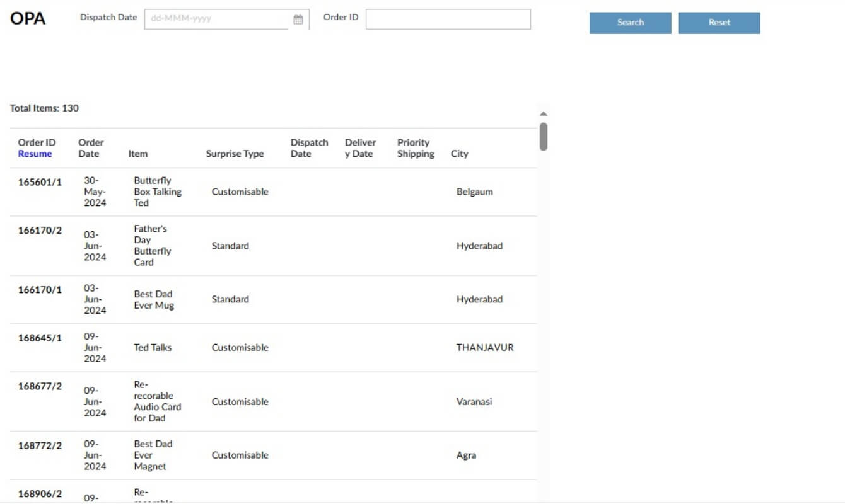Open the Dispatch Date calendar picker icon

click(298, 20)
